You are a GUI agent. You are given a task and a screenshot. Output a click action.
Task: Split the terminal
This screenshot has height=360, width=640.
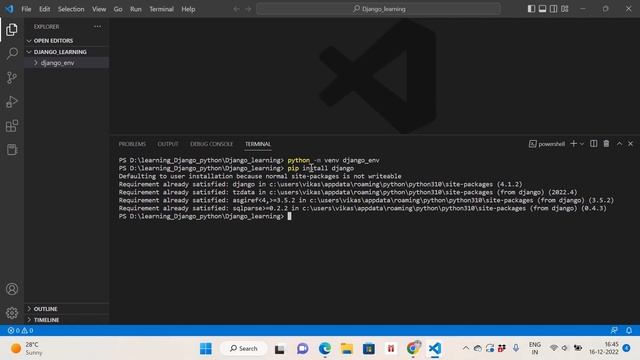click(x=593, y=144)
